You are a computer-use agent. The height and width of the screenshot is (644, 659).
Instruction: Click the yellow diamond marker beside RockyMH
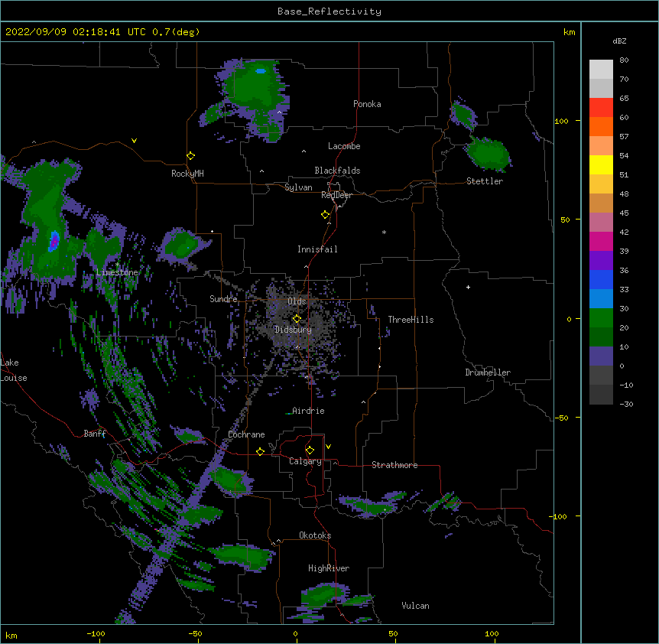[x=190, y=156]
